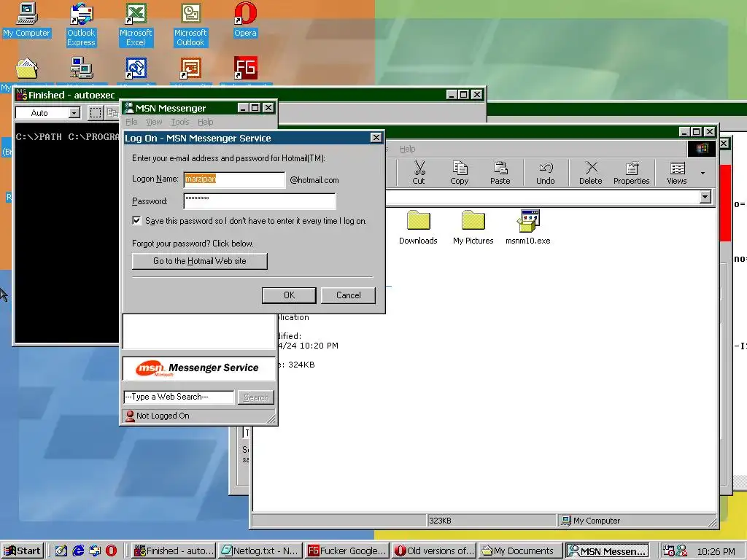This screenshot has height=560, width=747.
Task: Click the Paste toolbar icon in My Documents
Action: 500,172
